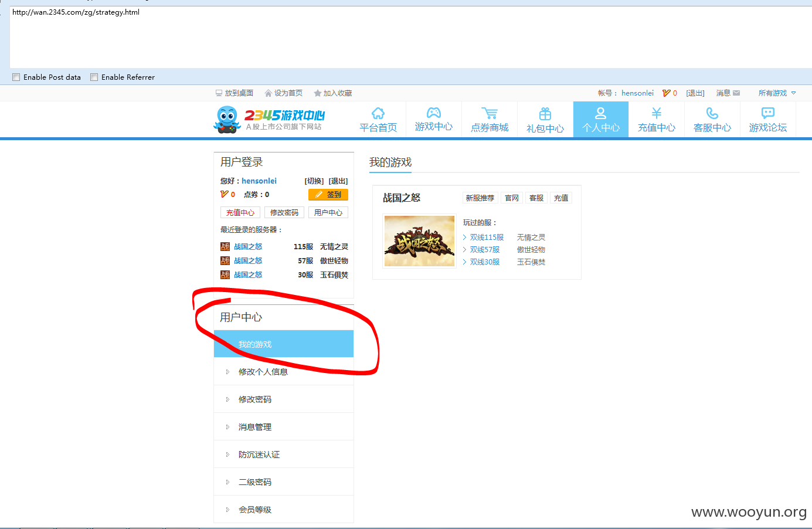812x529 pixels.
Task: Open 修改个人信息 menu entry
Action: point(284,372)
